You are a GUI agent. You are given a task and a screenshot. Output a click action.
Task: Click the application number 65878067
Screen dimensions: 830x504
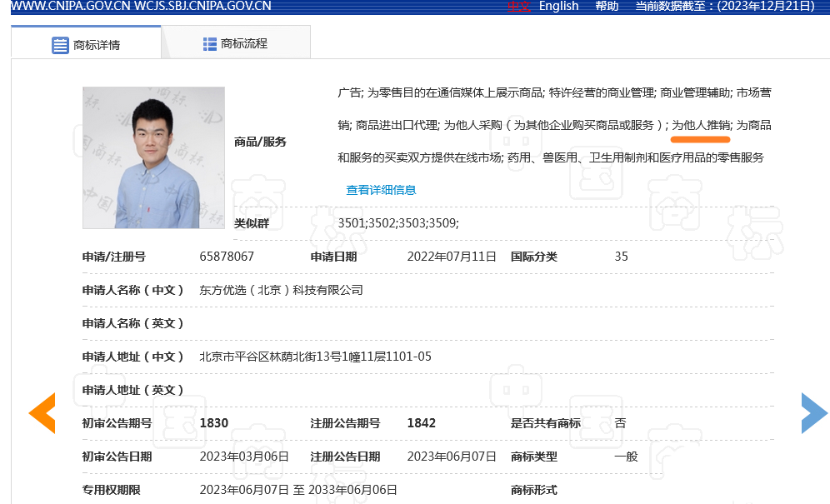pos(227,257)
